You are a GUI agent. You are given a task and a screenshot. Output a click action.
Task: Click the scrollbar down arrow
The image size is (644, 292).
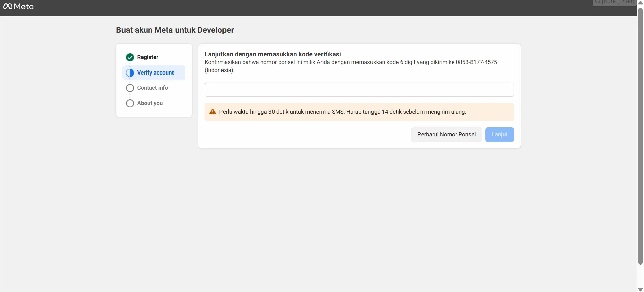pos(640,289)
